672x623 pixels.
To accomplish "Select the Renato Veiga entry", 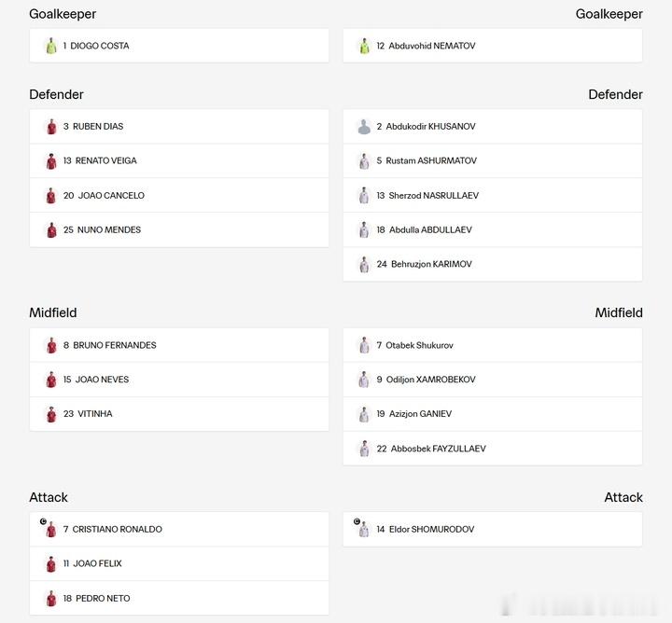I will (179, 160).
